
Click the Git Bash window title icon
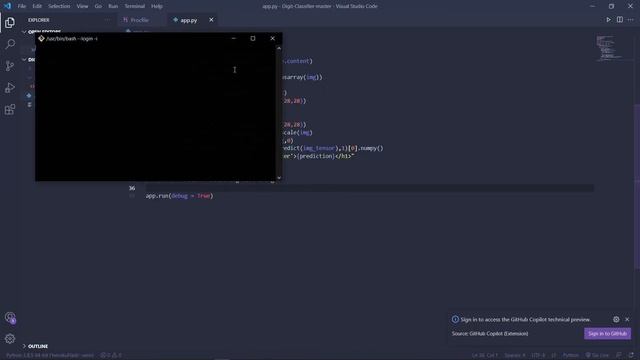coord(41,38)
